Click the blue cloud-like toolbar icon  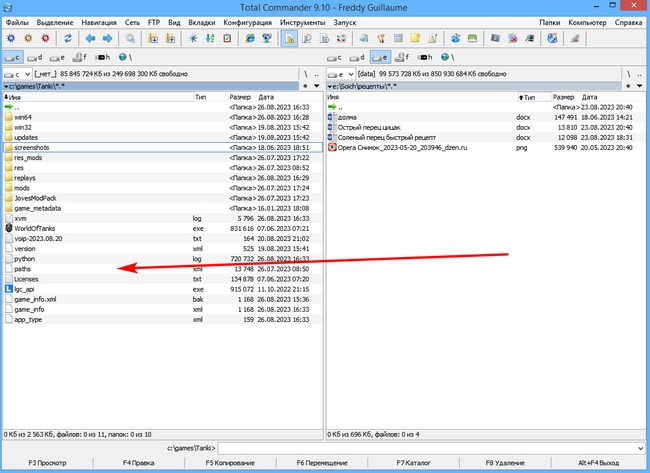pyautogui.click(x=455, y=39)
